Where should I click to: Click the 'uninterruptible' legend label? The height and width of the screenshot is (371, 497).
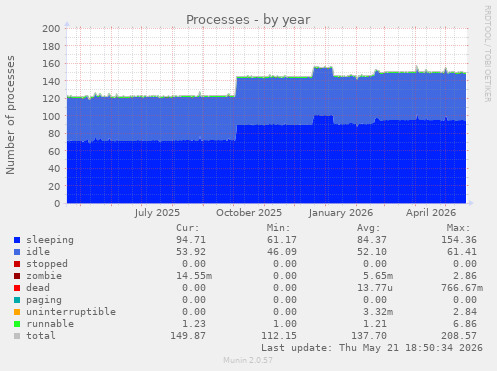coord(71,312)
